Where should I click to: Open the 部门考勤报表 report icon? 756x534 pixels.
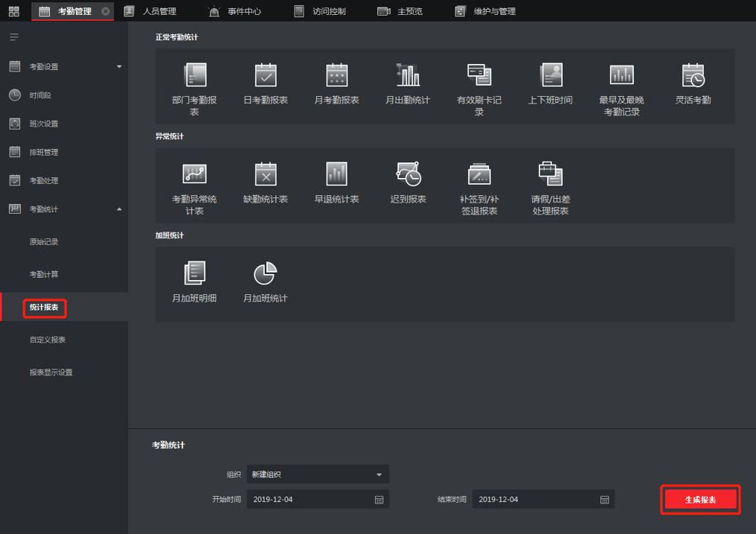tap(194, 75)
